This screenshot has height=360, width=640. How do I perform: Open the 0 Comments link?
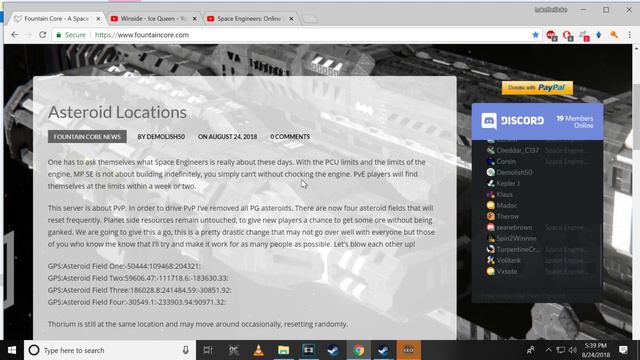point(290,137)
